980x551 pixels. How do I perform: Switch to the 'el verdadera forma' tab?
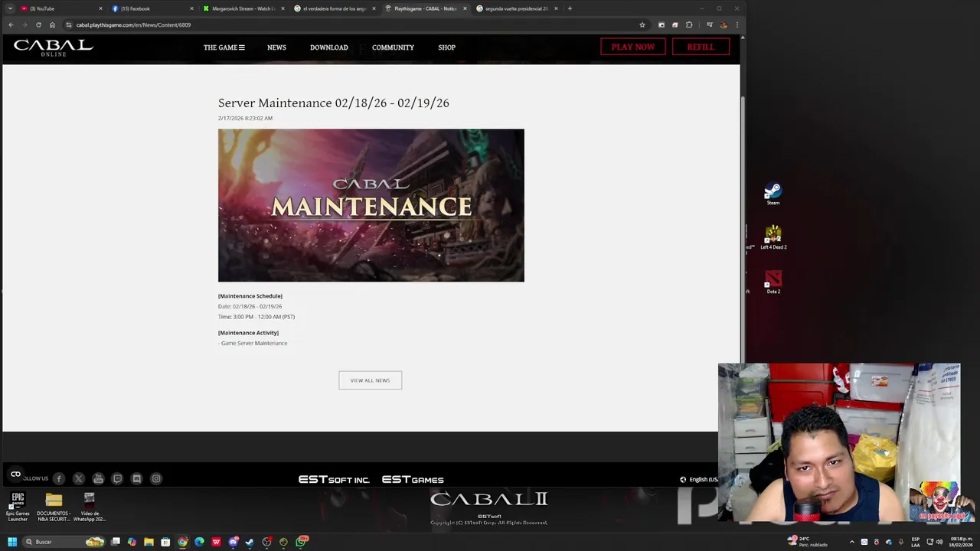coord(335,8)
